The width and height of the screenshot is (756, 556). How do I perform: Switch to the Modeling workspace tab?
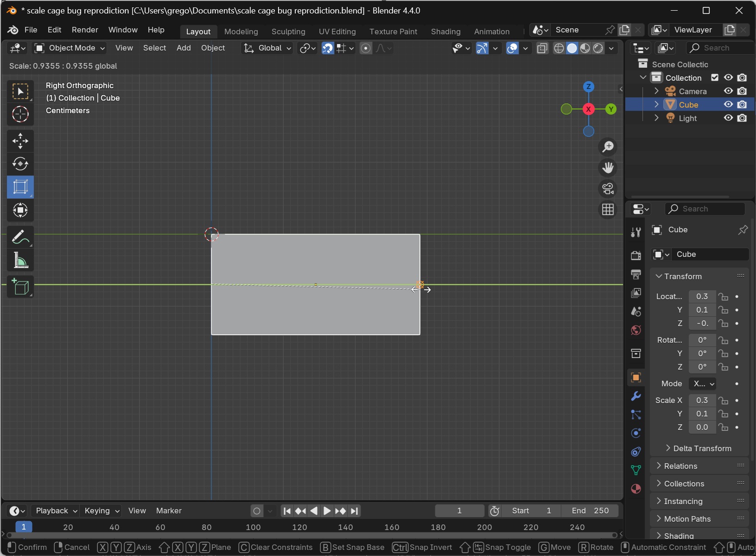click(241, 32)
